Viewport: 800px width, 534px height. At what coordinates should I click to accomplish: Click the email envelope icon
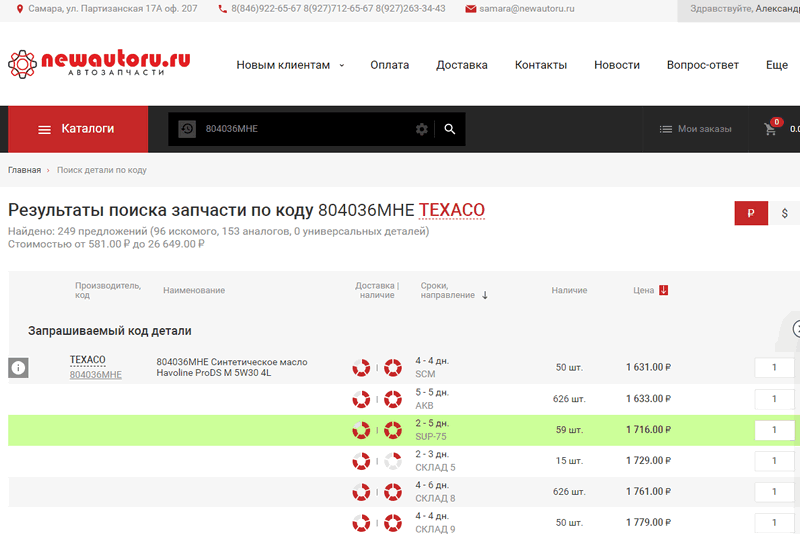pyautogui.click(x=470, y=9)
